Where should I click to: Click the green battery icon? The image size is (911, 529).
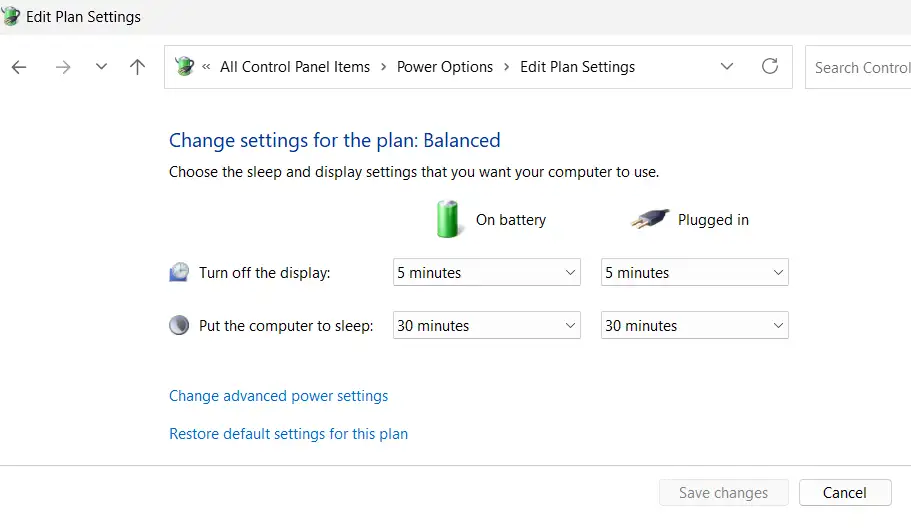coord(448,219)
